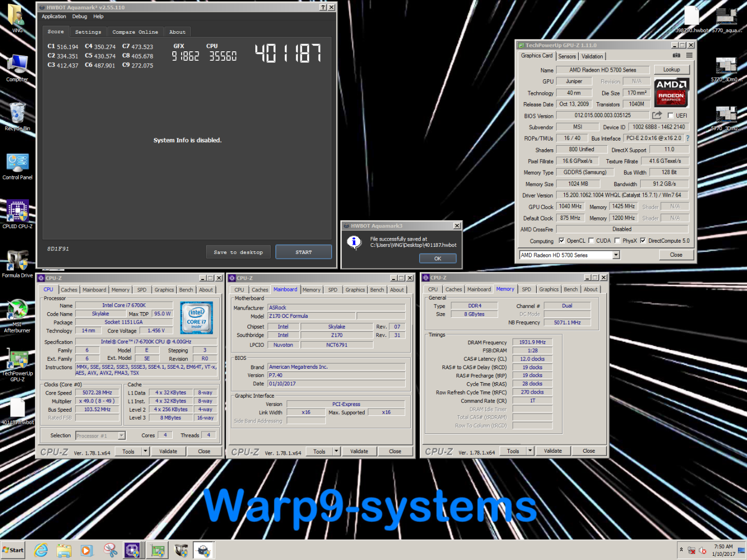Open the Debug menu in Aquamark

pos(79,17)
